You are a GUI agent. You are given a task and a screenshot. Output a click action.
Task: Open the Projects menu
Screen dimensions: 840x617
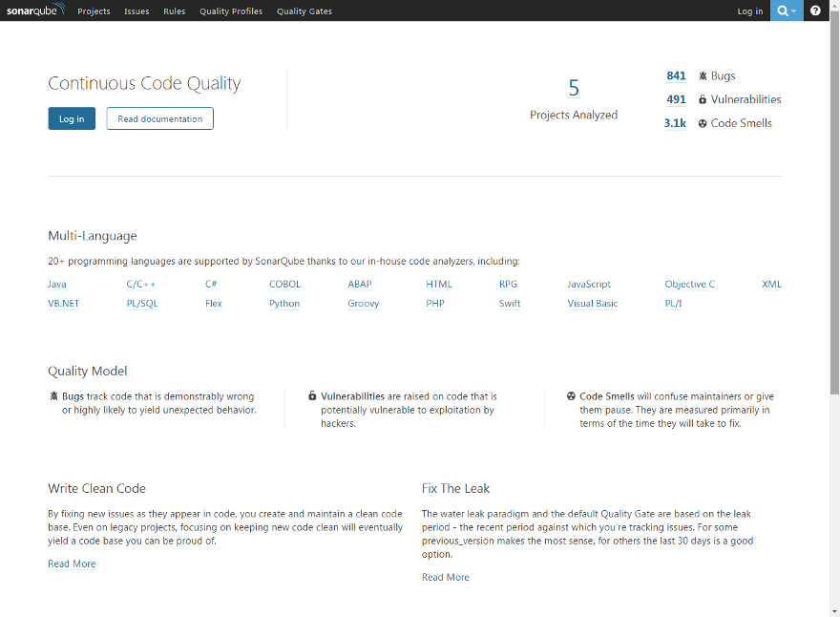(x=94, y=11)
